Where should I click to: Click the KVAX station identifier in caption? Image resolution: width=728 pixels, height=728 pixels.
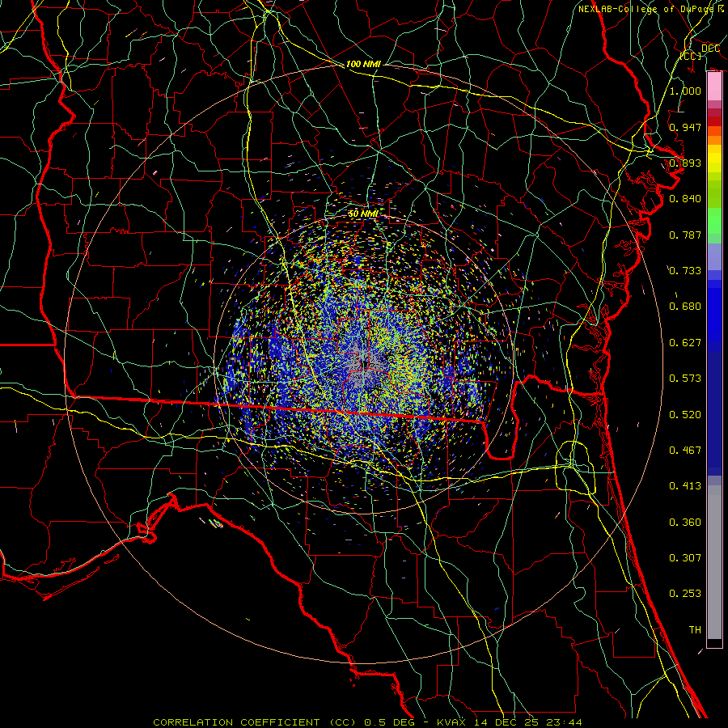(x=451, y=722)
